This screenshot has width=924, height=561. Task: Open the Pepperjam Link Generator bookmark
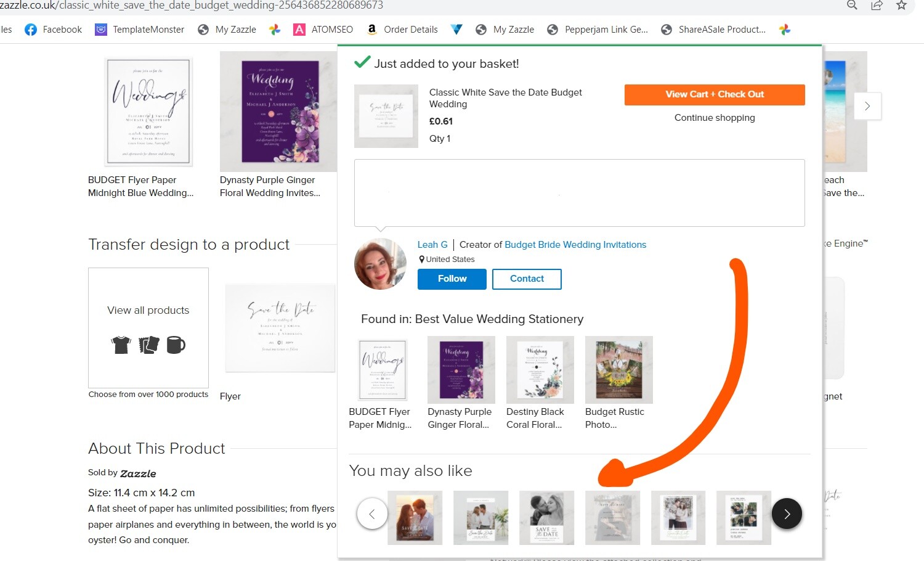click(x=598, y=30)
